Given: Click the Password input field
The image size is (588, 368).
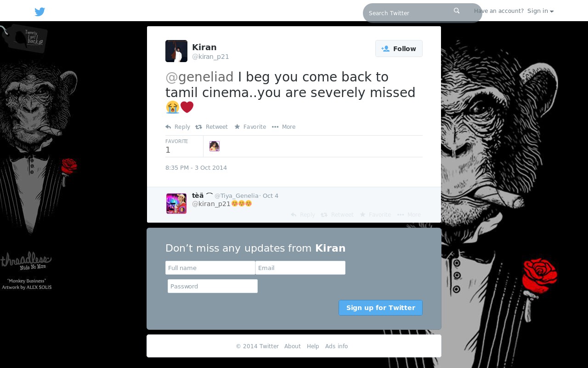Looking at the screenshot, I should pyautogui.click(x=213, y=286).
